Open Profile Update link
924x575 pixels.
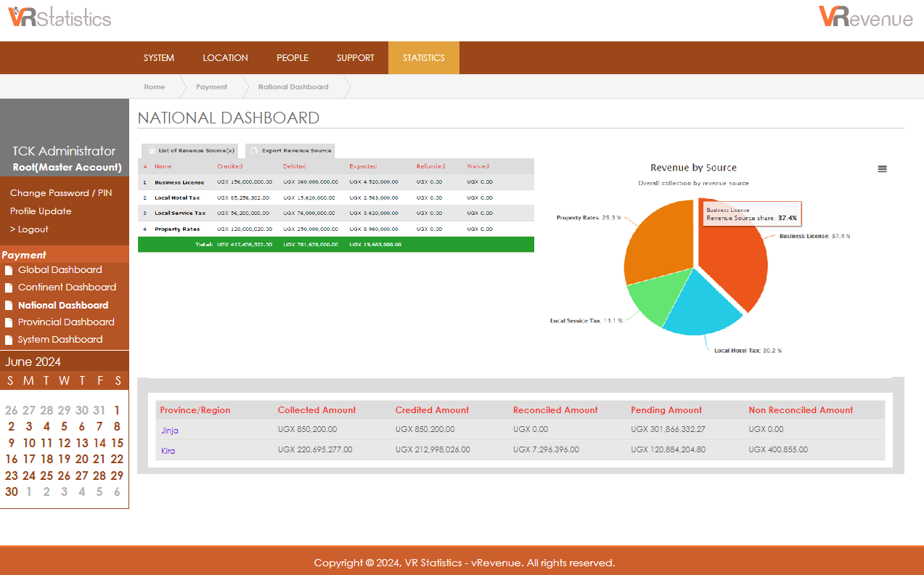41,211
